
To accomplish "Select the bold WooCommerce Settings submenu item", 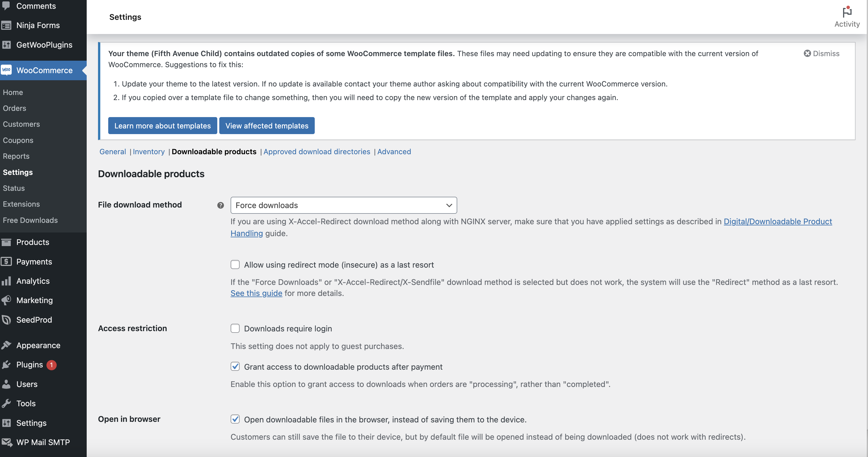I will (x=18, y=172).
